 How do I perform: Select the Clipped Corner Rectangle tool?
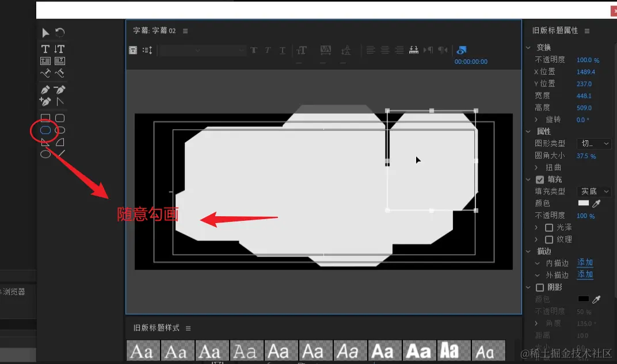pyautogui.click(x=45, y=130)
